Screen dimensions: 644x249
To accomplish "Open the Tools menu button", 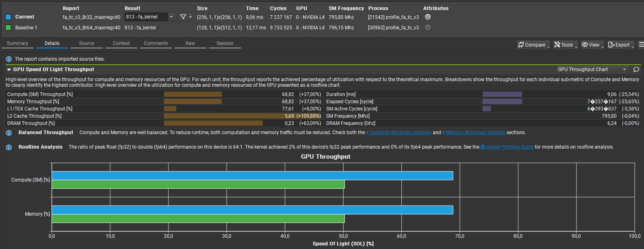I will [x=565, y=45].
